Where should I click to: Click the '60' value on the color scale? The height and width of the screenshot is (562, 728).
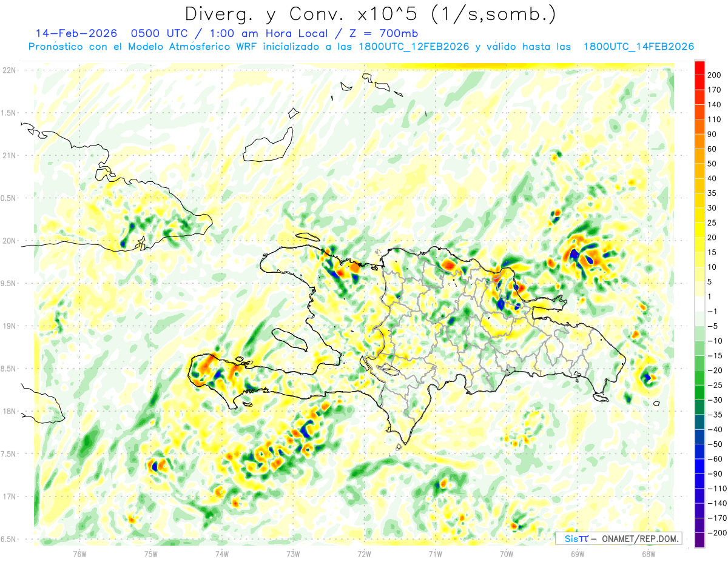coord(712,149)
